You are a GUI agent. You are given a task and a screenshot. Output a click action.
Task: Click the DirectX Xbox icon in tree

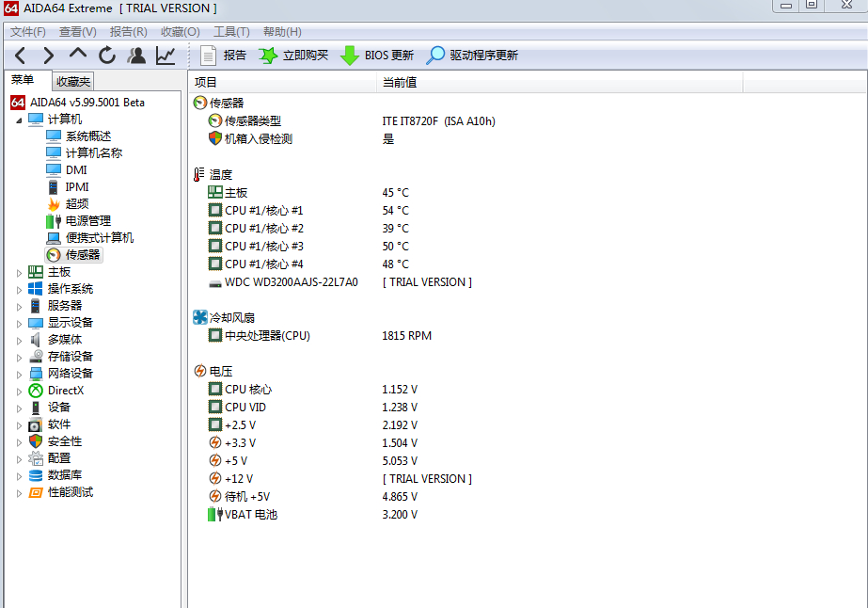(x=36, y=391)
